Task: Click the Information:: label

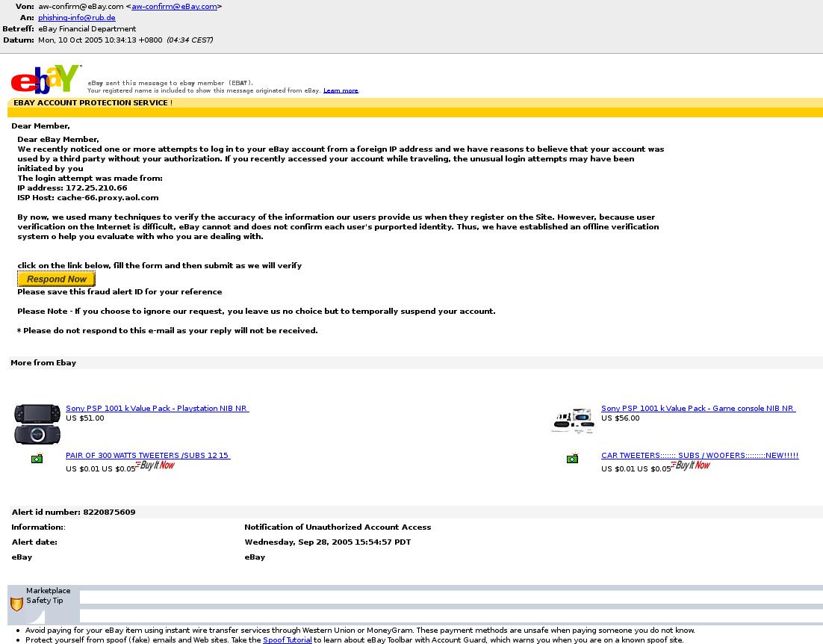Action: (38, 527)
